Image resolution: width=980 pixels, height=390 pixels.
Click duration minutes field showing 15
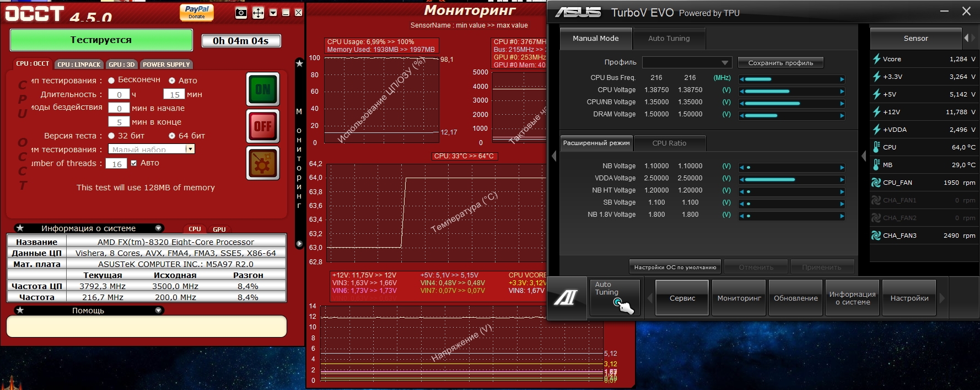click(x=174, y=94)
